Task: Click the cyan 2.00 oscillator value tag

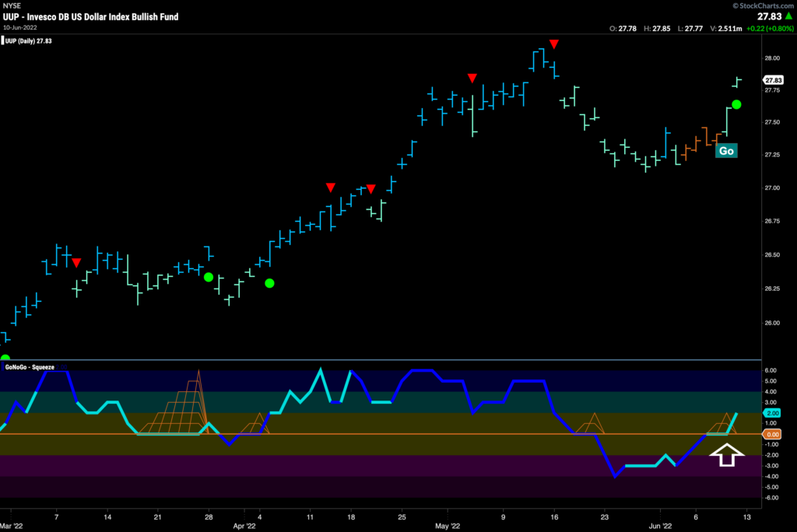Action: tap(772, 413)
